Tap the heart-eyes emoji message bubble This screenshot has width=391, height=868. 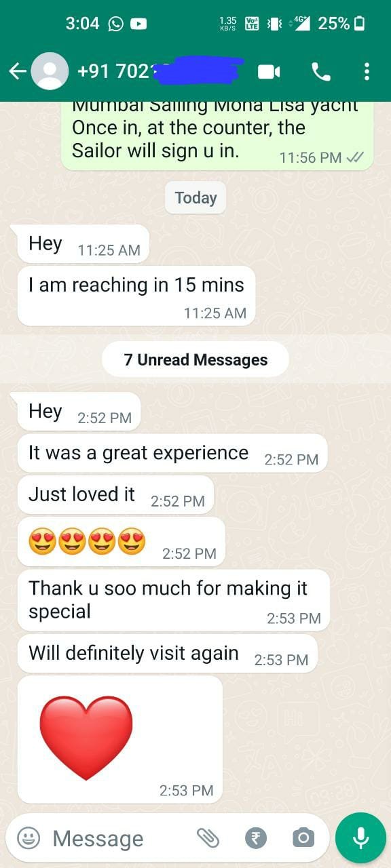[122, 542]
